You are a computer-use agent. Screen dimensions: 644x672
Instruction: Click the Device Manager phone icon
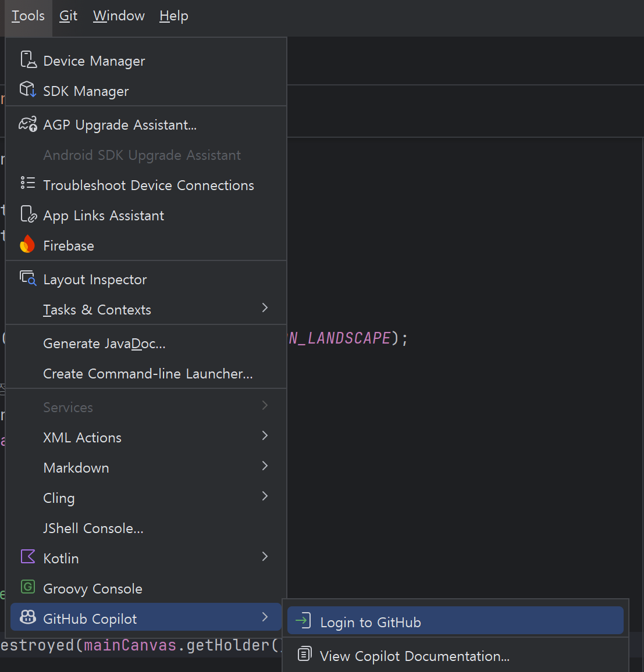click(x=29, y=59)
